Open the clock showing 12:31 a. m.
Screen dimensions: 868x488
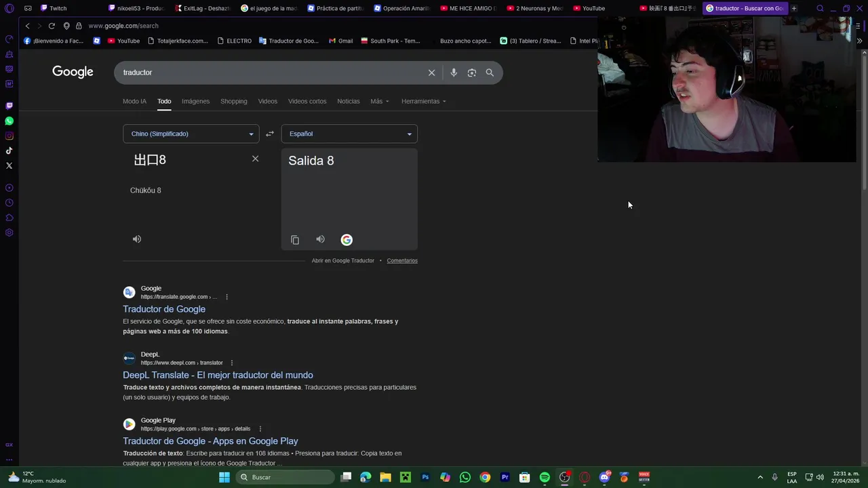(846, 477)
